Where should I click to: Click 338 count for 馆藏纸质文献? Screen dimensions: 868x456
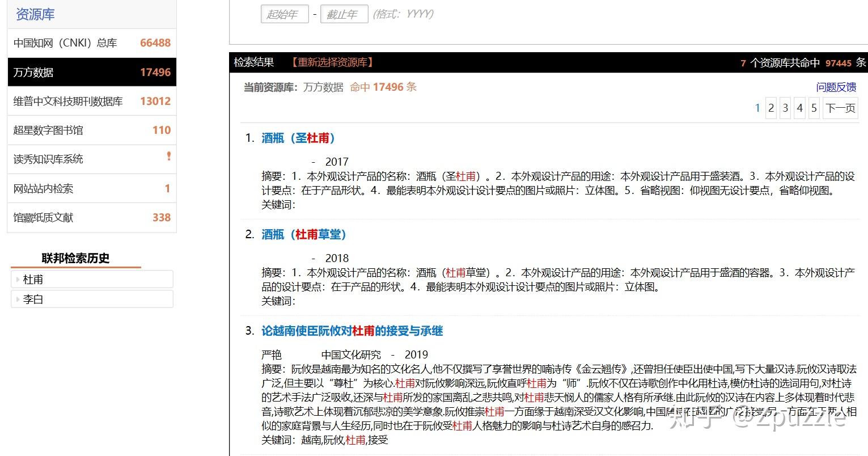tap(162, 217)
